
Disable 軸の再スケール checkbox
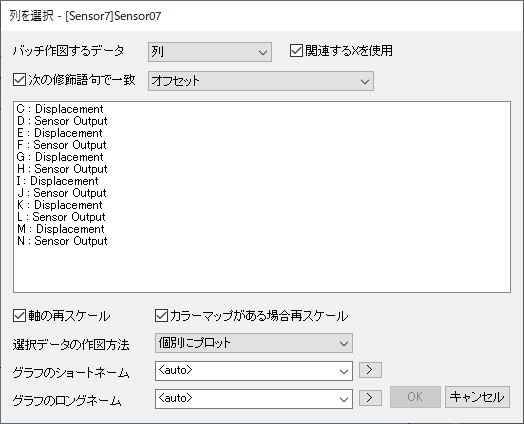tap(19, 316)
